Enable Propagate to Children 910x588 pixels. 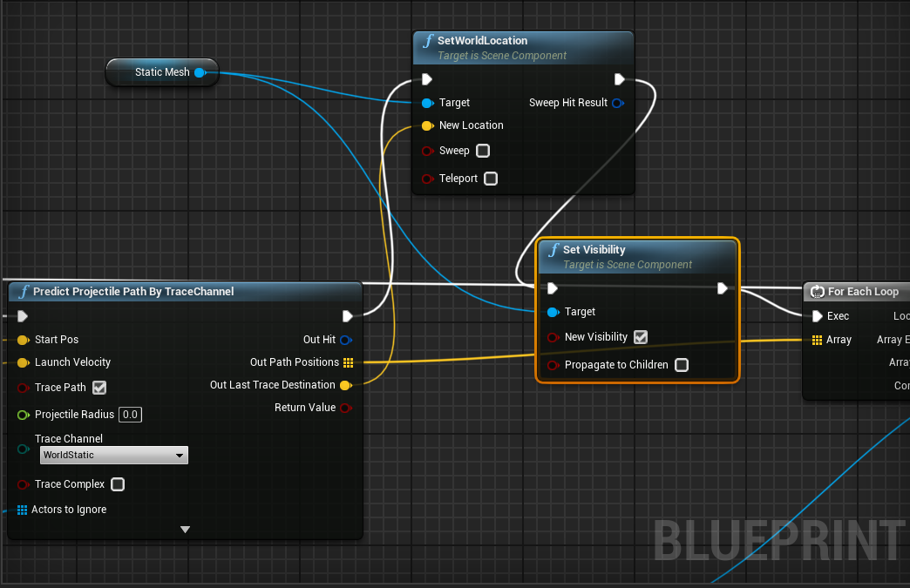point(681,365)
